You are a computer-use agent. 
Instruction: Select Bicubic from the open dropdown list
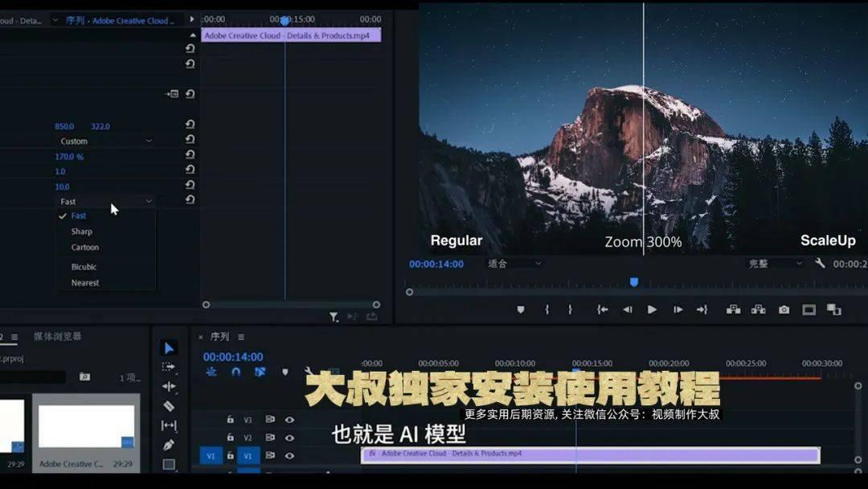(85, 266)
